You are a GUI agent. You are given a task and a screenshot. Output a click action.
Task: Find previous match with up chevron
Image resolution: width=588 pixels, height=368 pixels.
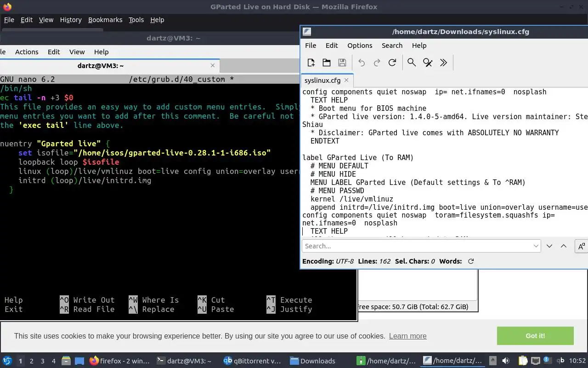tap(564, 246)
